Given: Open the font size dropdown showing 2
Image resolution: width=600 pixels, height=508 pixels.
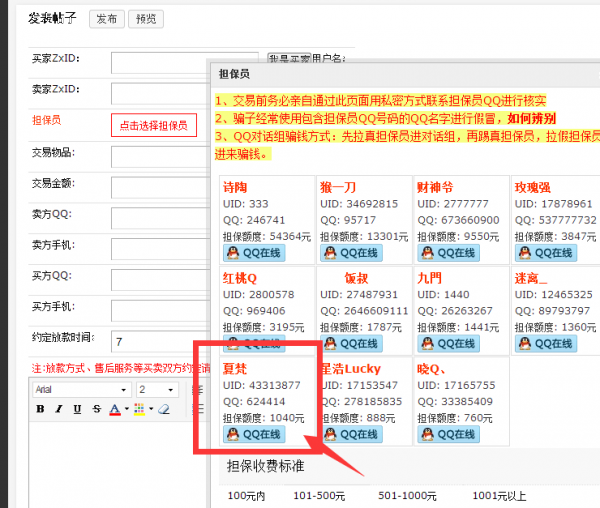Looking at the screenshot, I should [157, 390].
